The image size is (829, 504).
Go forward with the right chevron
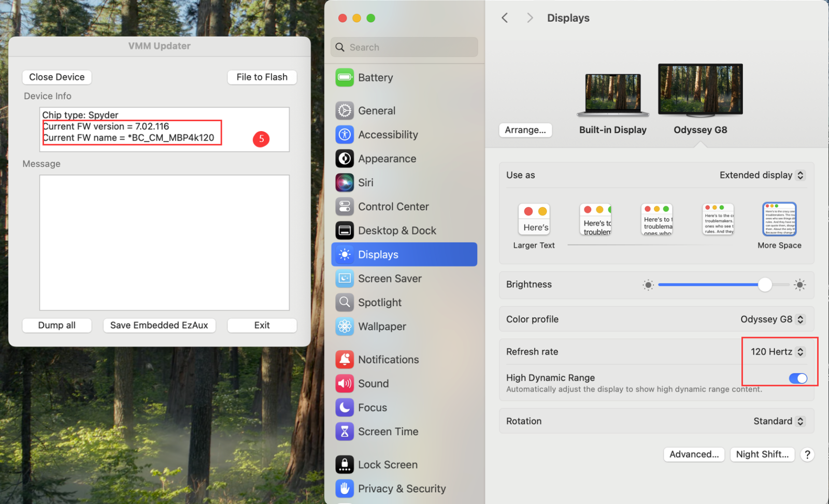coord(530,18)
